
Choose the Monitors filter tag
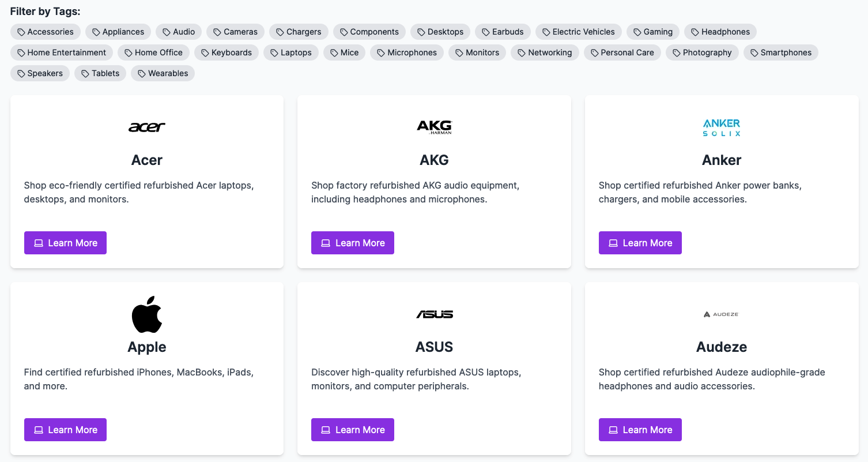pyautogui.click(x=477, y=52)
